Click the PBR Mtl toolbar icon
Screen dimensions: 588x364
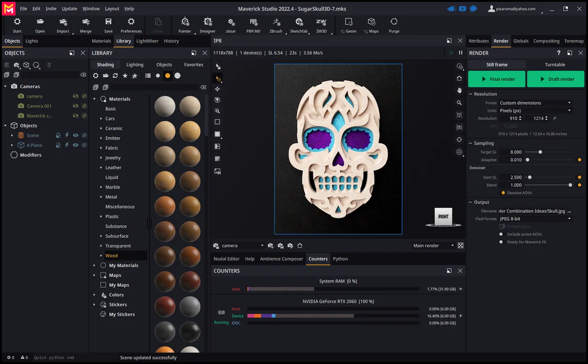(x=253, y=25)
